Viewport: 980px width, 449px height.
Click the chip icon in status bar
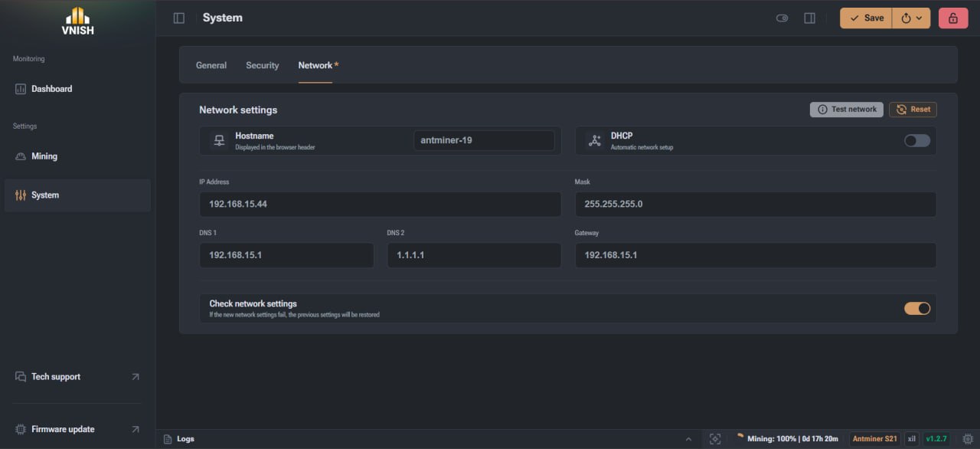click(x=967, y=439)
